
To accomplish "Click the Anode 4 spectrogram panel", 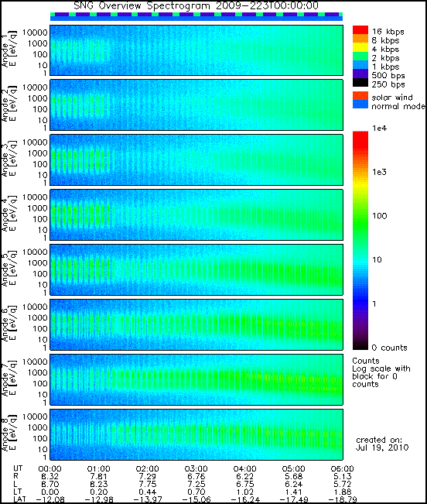I will coord(196,215).
